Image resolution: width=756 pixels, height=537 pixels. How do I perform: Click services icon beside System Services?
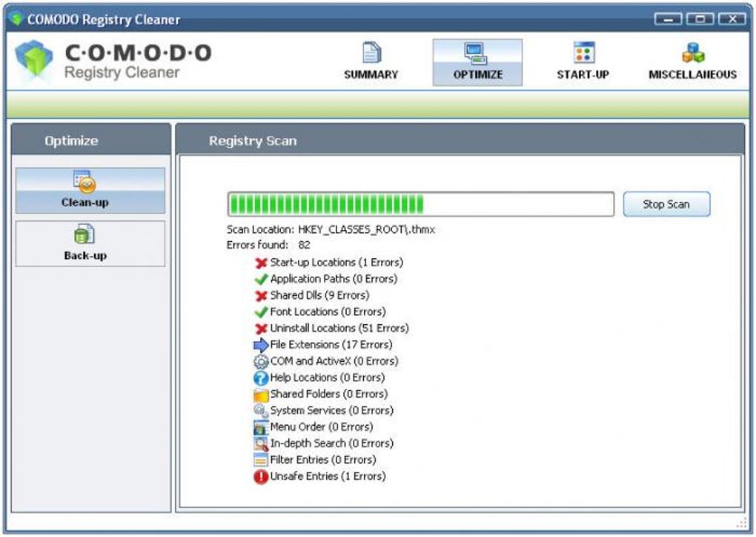[x=261, y=411]
